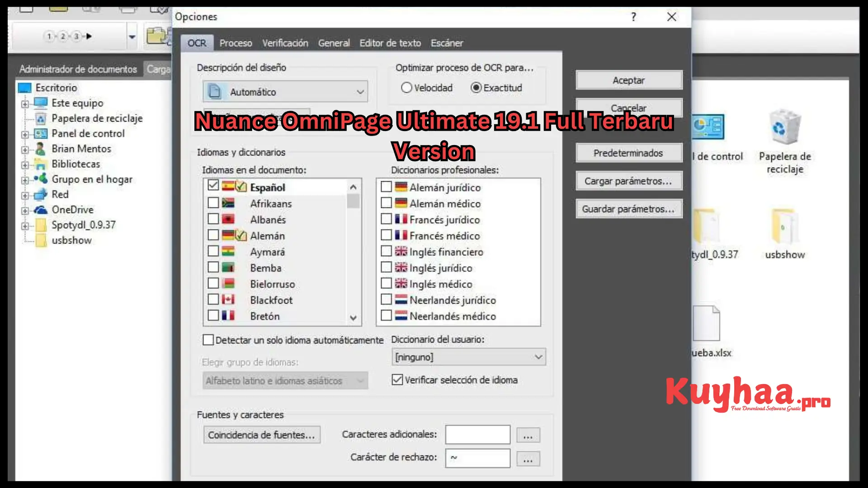Uncheck the Español language checkbox
The height and width of the screenshot is (488, 868).
click(x=213, y=186)
